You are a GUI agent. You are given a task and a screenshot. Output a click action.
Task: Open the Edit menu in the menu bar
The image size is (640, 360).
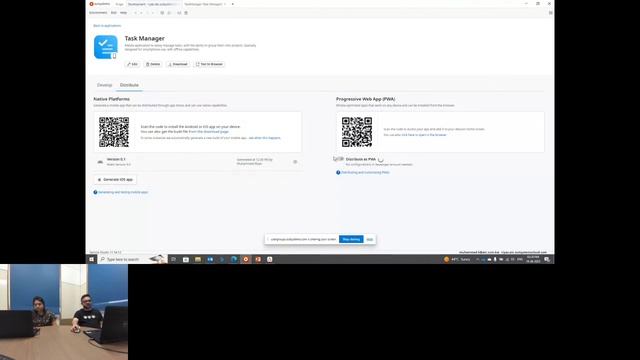pyautogui.click(x=113, y=13)
